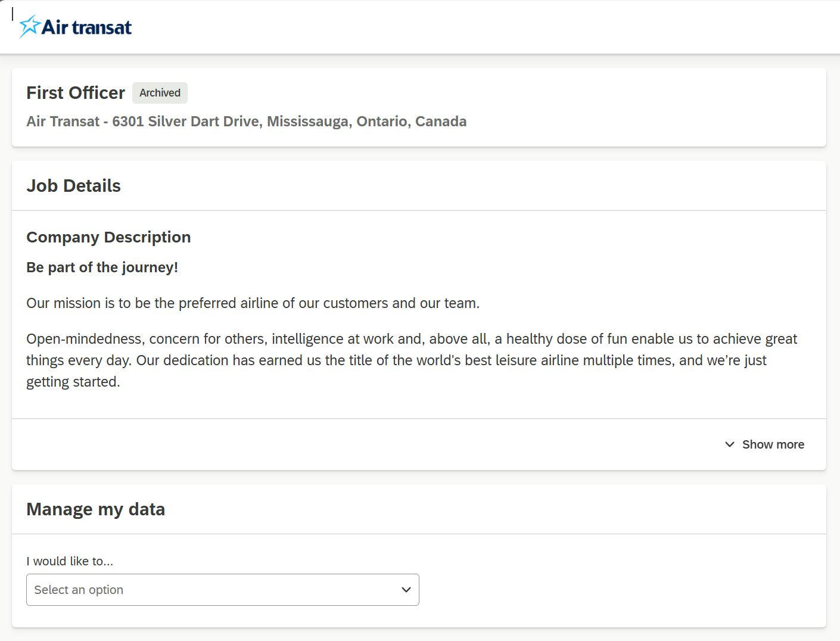Click the dropdown arrow in Manage my data
The image size is (840, 641).
tap(406, 590)
